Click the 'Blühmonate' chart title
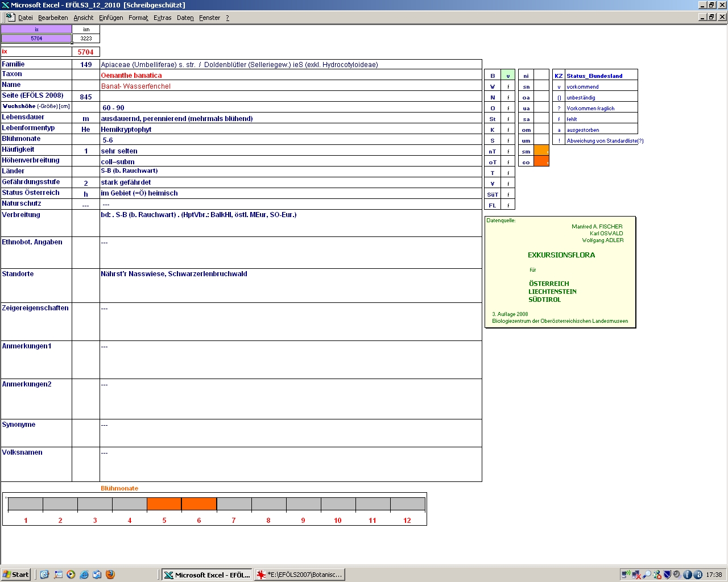The height and width of the screenshot is (582, 728). (x=119, y=488)
